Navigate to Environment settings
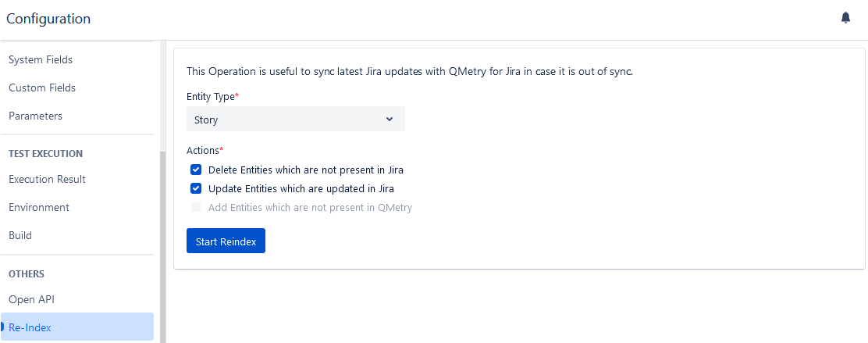This screenshot has width=868, height=343. tap(39, 207)
